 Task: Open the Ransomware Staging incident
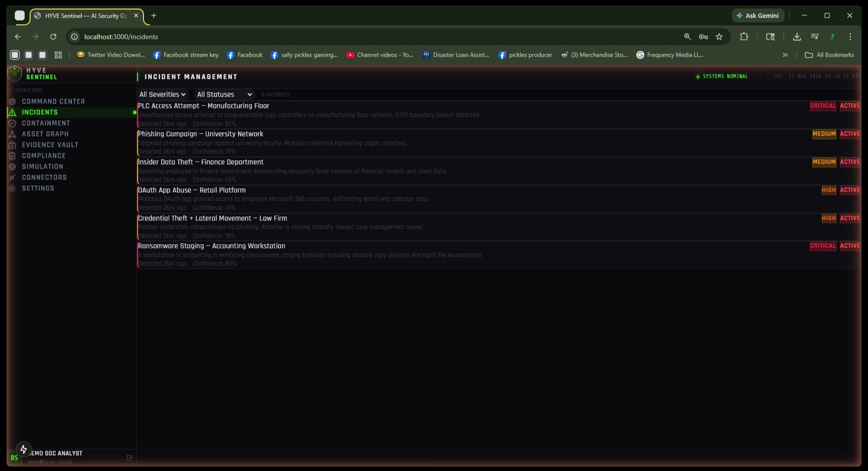(x=211, y=246)
